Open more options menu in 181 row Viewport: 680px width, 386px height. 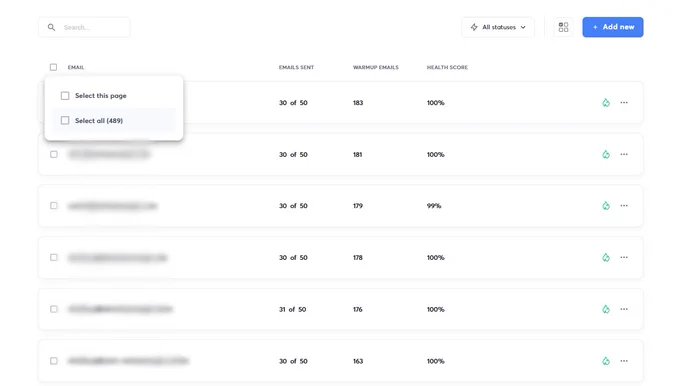click(x=624, y=154)
